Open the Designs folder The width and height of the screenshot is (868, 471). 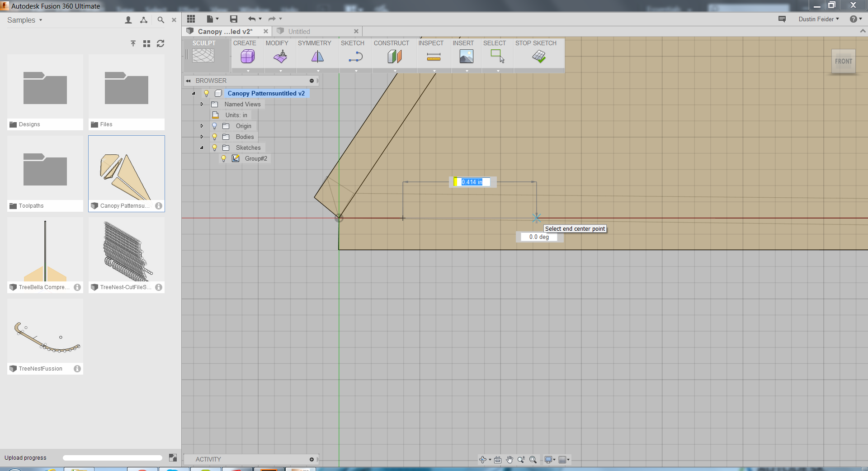click(x=45, y=92)
